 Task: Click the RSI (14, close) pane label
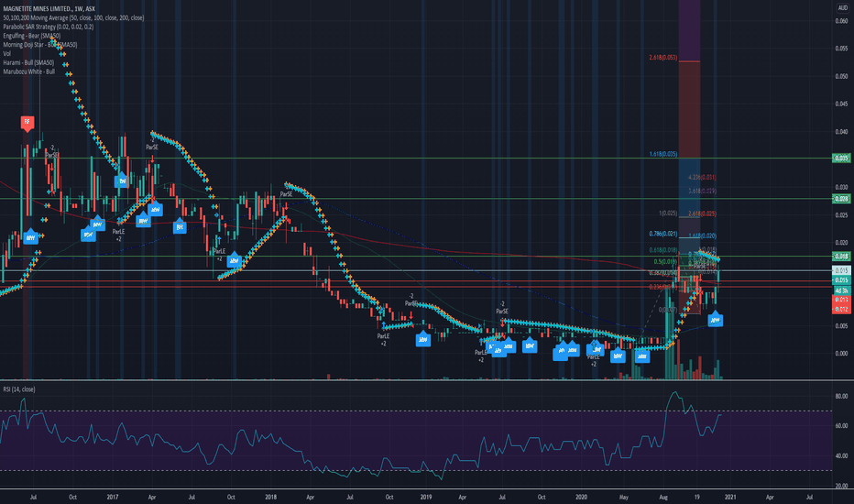[19, 389]
